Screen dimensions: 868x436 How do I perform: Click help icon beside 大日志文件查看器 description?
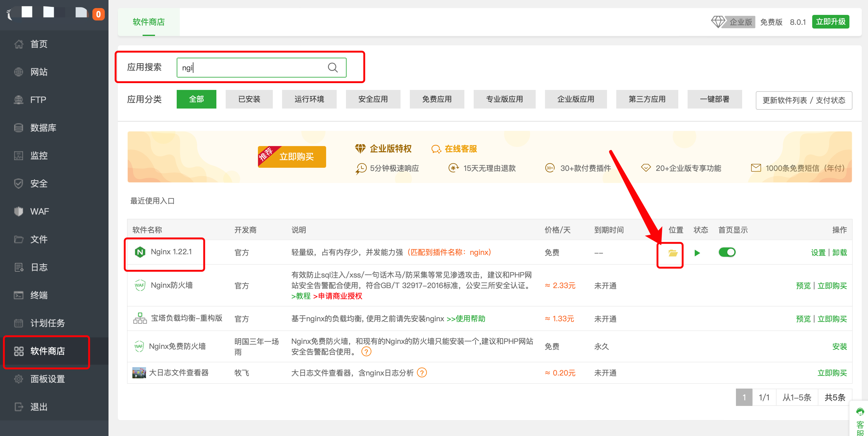coord(422,373)
